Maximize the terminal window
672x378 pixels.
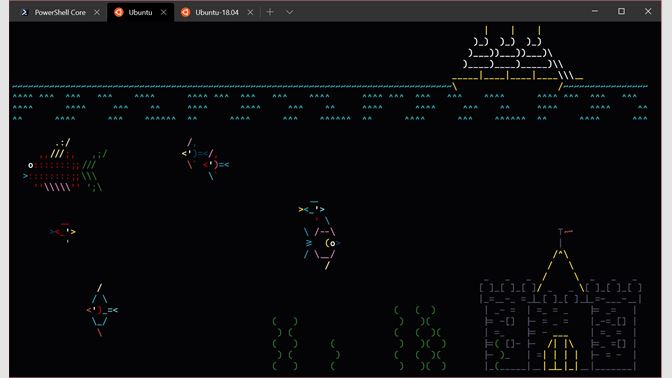[621, 12]
